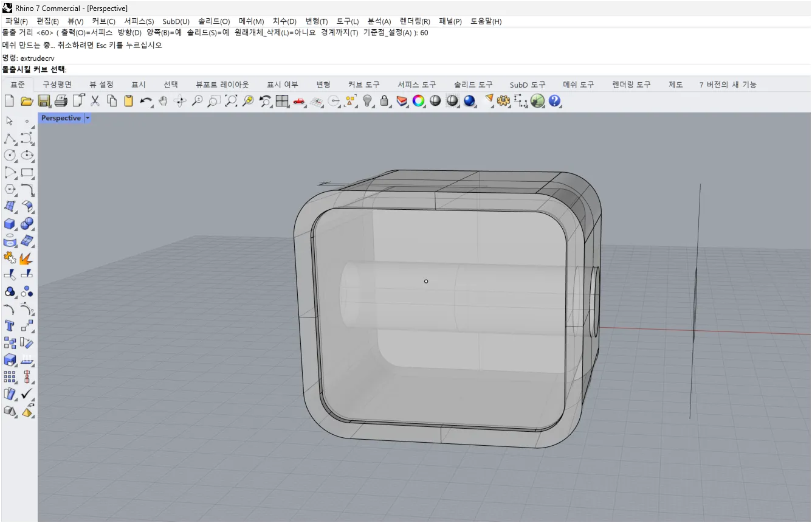Click the New file icon
812x523 pixels.
tap(9, 101)
